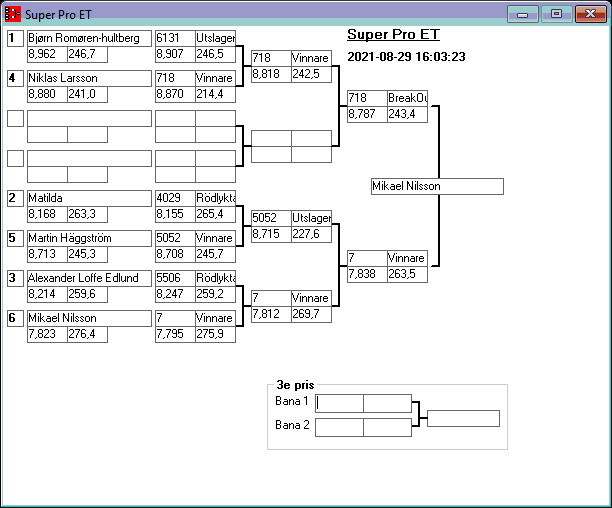
Task: Select the Bjørn Romøren-hultberg name field
Action: 89,38
